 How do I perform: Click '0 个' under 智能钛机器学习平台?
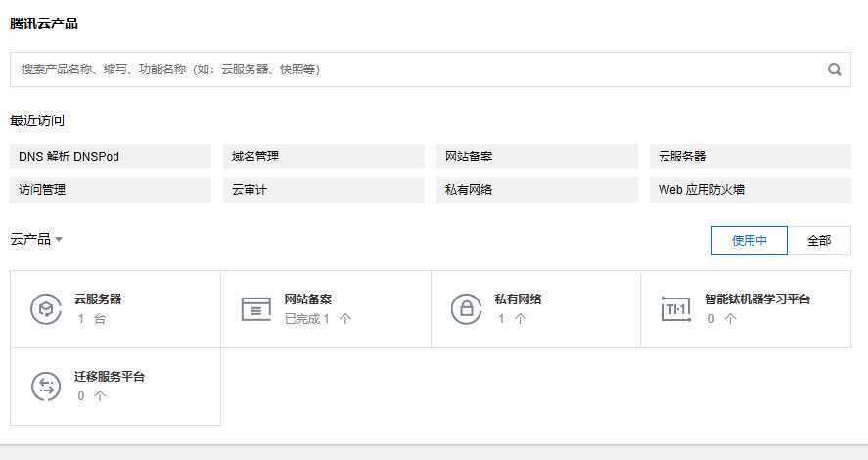pos(722,319)
